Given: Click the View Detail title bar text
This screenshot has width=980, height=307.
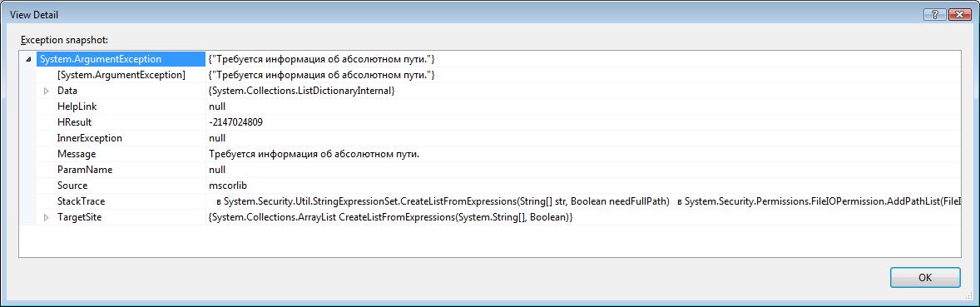Looking at the screenshot, I should [34, 14].
